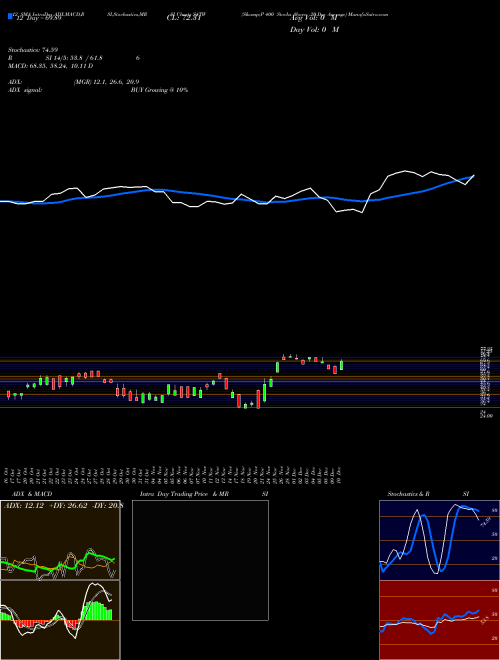Click the "Stochastics & R" panel title
The height and width of the screenshot is (660, 500).
409,494
